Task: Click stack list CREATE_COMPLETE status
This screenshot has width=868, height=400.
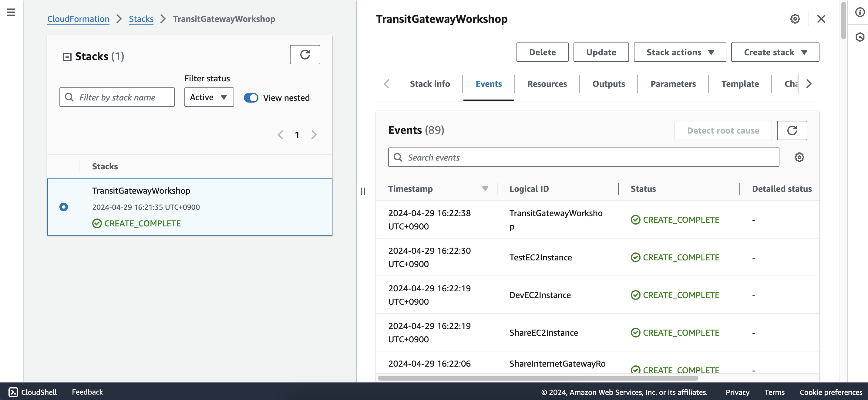Action: tap(136, 223)
